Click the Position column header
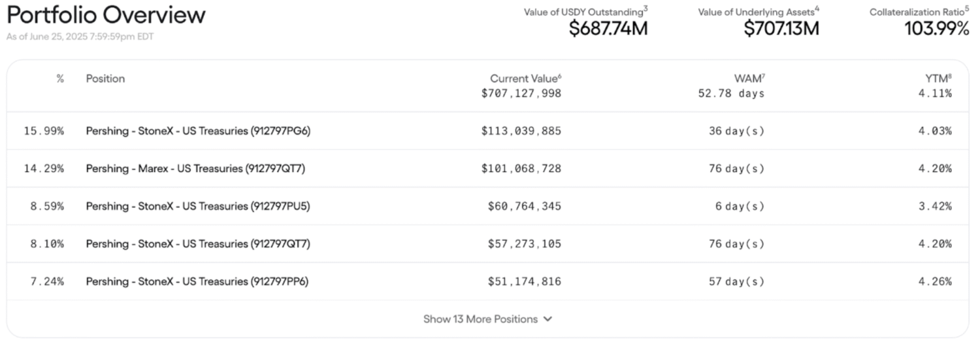The image size is (980, 346). (105, 78)
